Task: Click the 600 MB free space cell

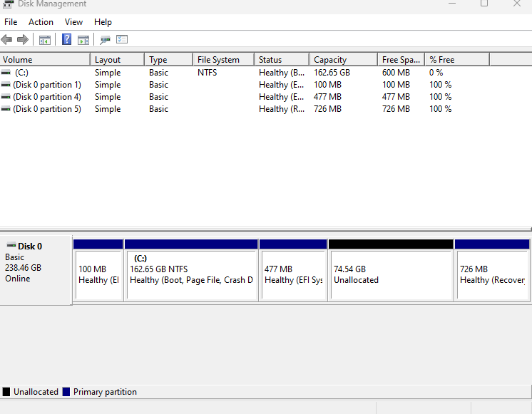Action: [396, 73]
